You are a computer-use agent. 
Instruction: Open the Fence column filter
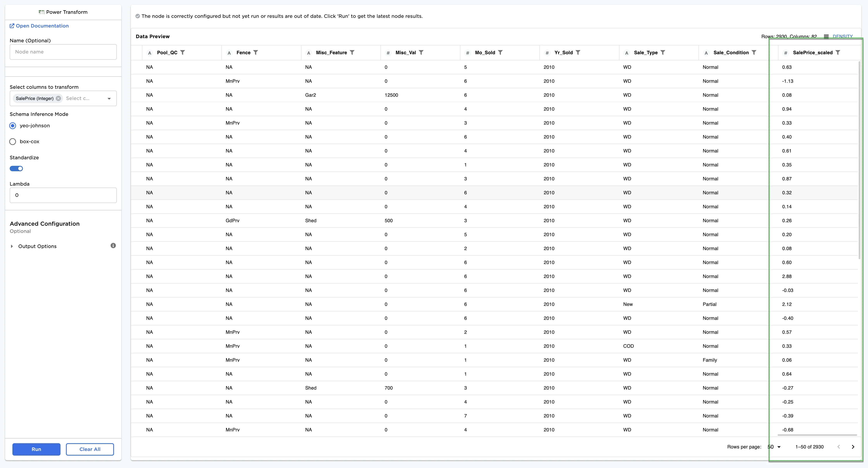click(256, 52)
